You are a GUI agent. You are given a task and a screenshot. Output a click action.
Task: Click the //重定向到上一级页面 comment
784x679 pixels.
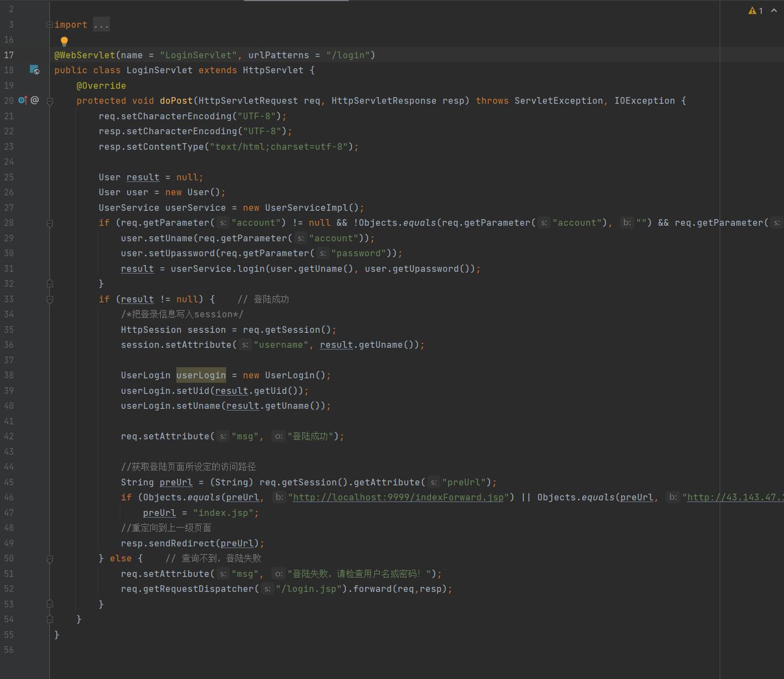[166, 528]
